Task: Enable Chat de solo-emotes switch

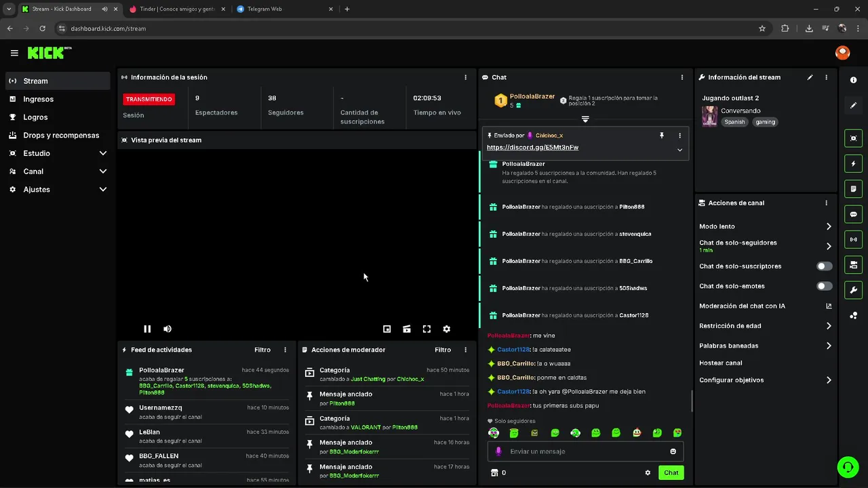Action: (x=825, y=286)
